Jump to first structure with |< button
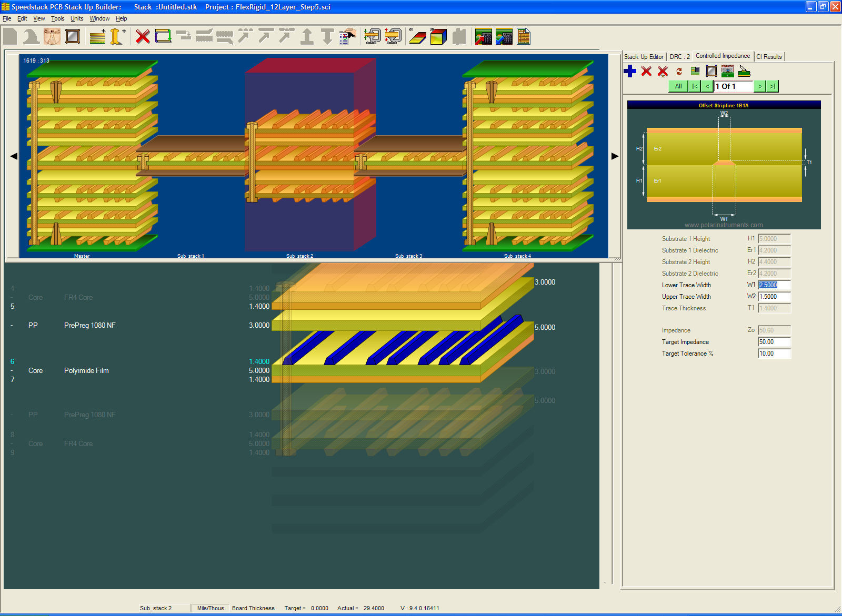The height and width of the screenshot is (616, 842). point(695,86)
